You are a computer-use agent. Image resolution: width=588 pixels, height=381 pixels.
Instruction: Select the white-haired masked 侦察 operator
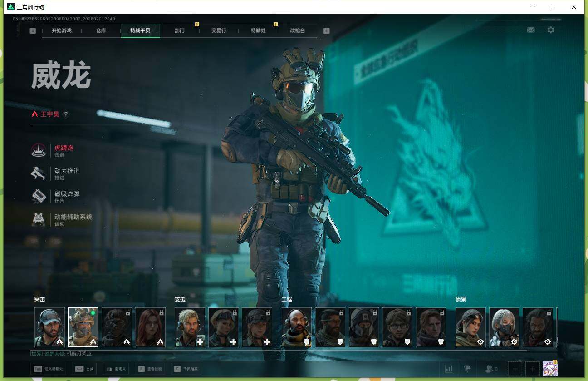504,327
